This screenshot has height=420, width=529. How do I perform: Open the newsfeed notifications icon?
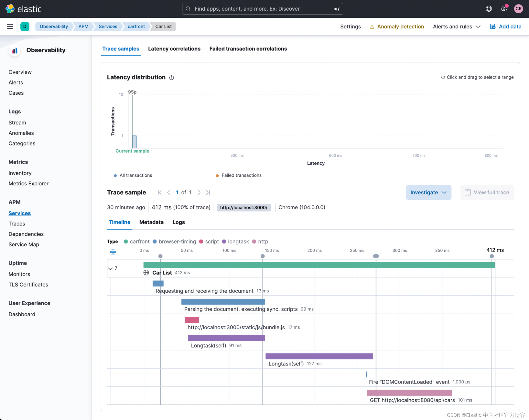(503, 9)
